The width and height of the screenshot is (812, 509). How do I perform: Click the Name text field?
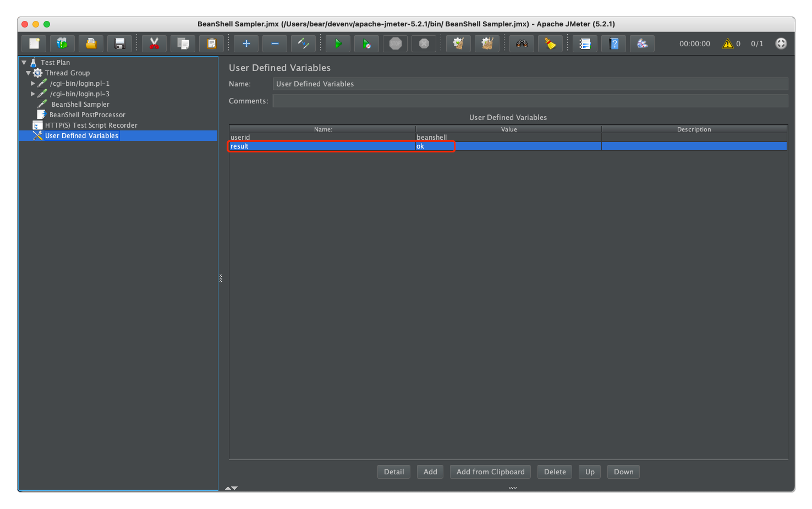[530, 84]
